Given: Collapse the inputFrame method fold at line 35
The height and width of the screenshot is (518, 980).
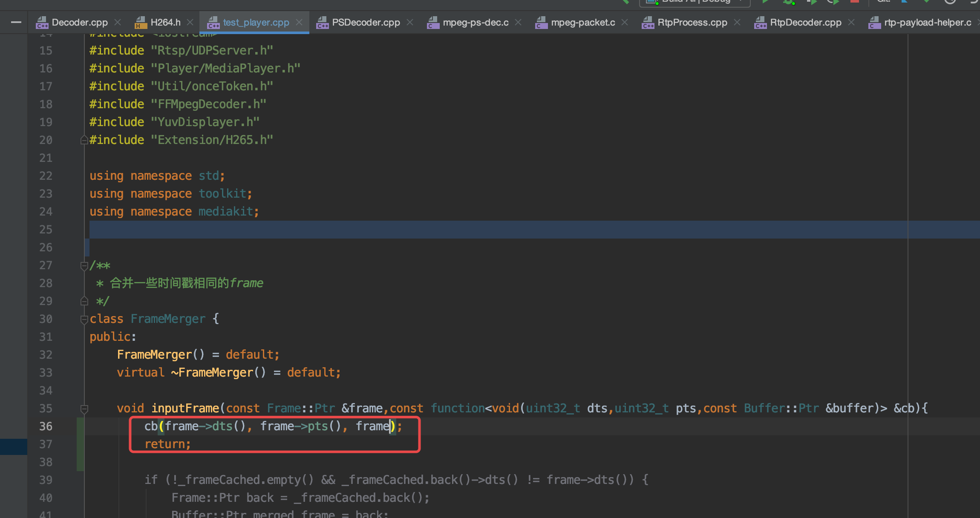Looking at the screenshot, I should [x=84, y=408].
